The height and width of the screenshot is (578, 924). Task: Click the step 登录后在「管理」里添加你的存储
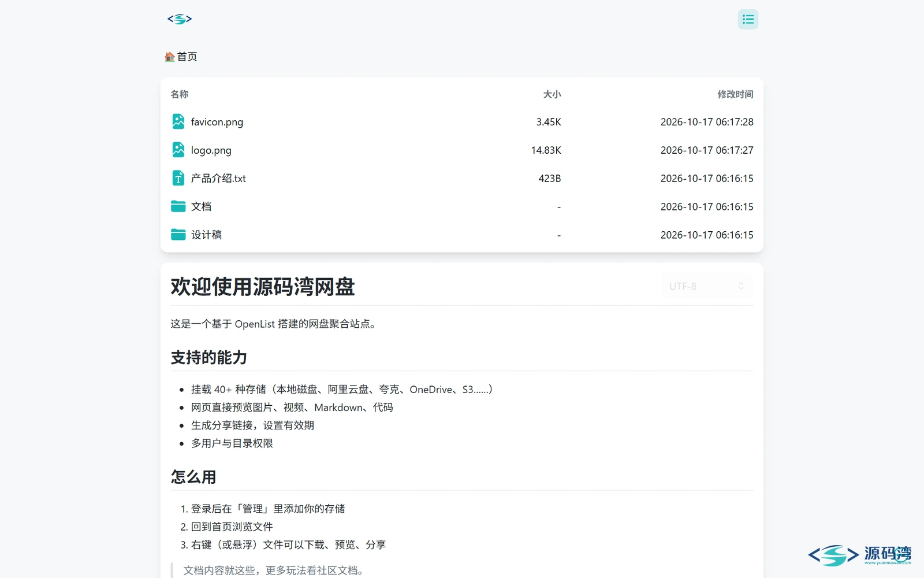click(x=268, y=509)
